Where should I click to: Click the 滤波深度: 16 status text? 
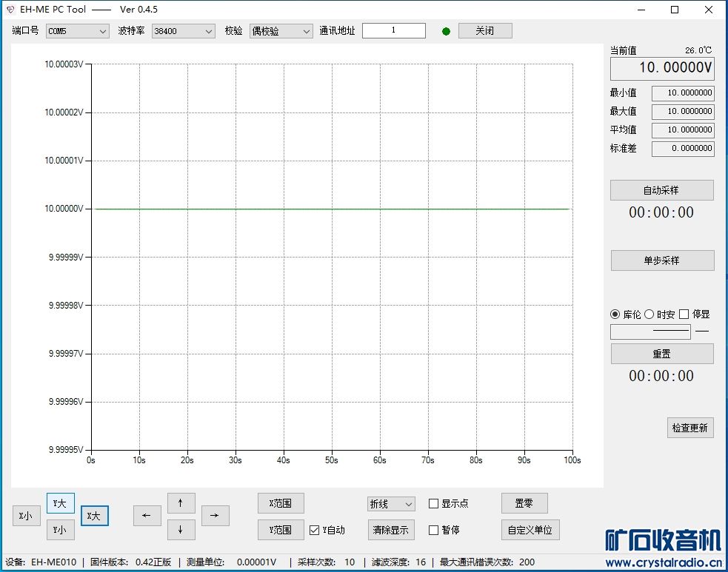[x=399, y=562]
